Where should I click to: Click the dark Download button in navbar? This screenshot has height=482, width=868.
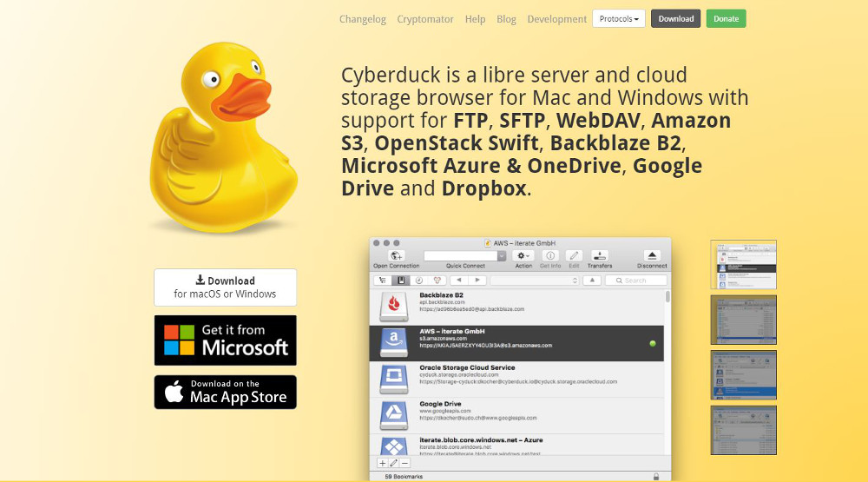tap(676, 19)
